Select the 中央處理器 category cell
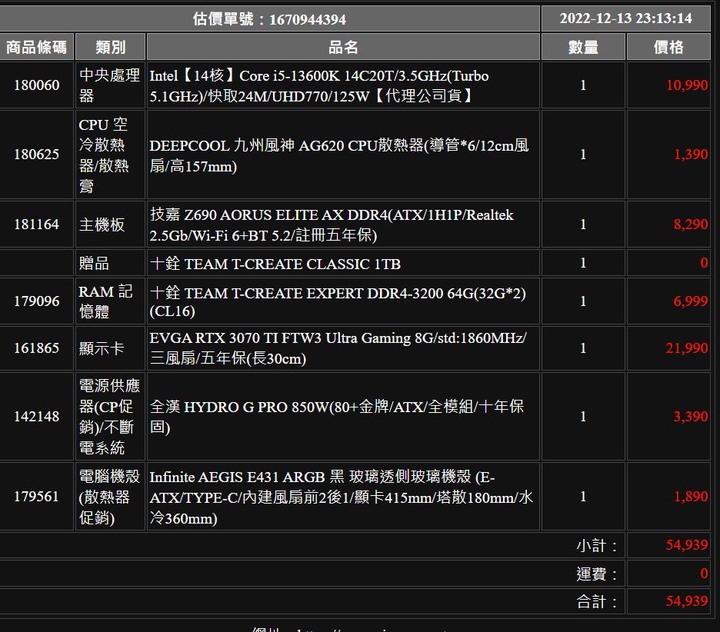Viewport: 720px width, 632px height. 110,85
